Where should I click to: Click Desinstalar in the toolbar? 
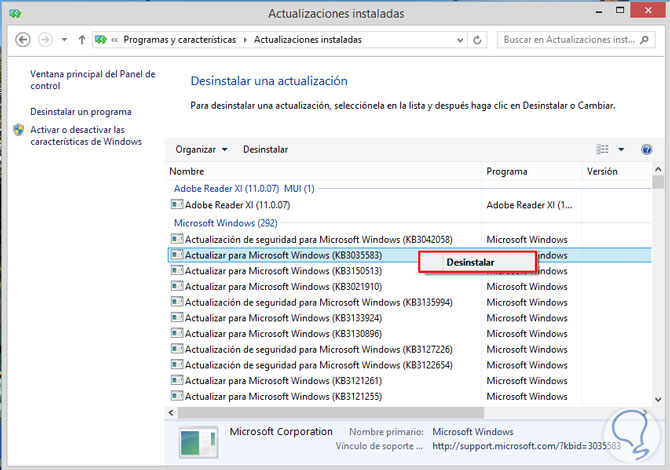coord(265,150)
